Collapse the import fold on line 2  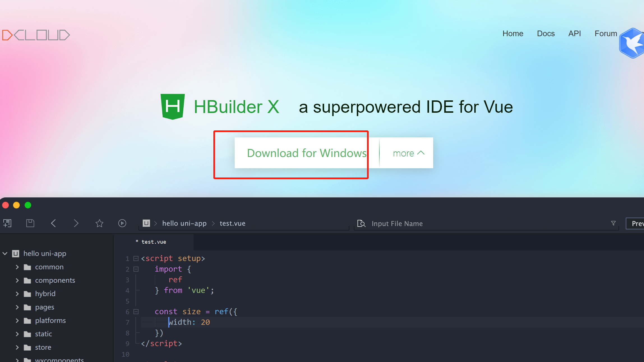click(x=136, y=269)
